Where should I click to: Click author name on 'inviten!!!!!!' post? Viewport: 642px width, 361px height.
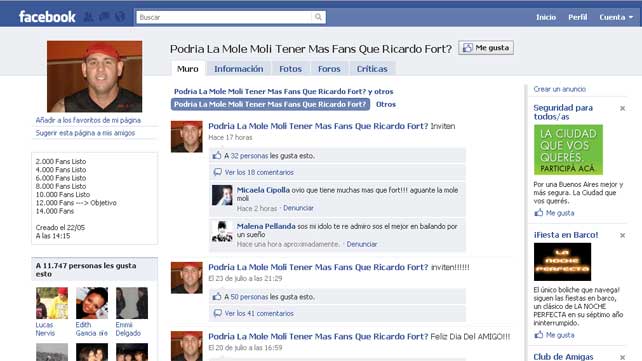pyautogui.click(x=318, y=267)
